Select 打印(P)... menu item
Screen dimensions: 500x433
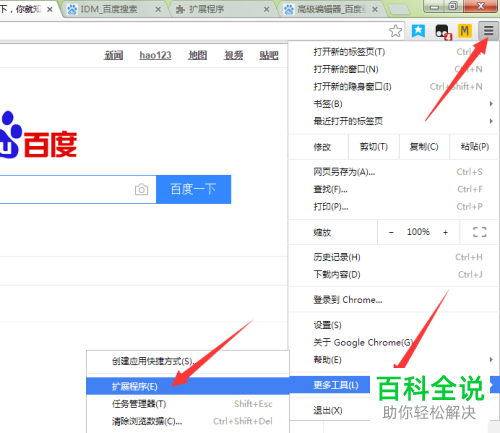[x=393, y=207]
